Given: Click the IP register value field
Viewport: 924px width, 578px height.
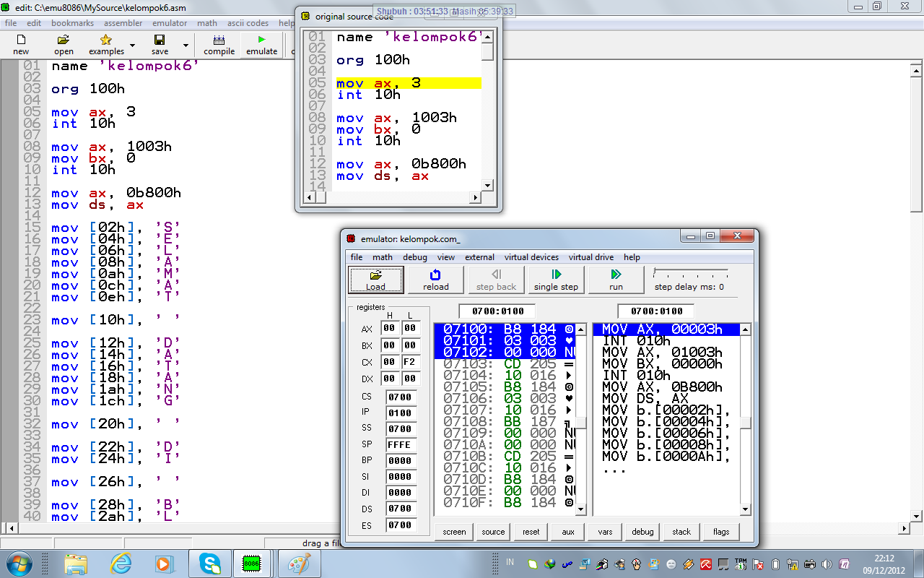Looking at the screenshot, I should tap(400, 413).
